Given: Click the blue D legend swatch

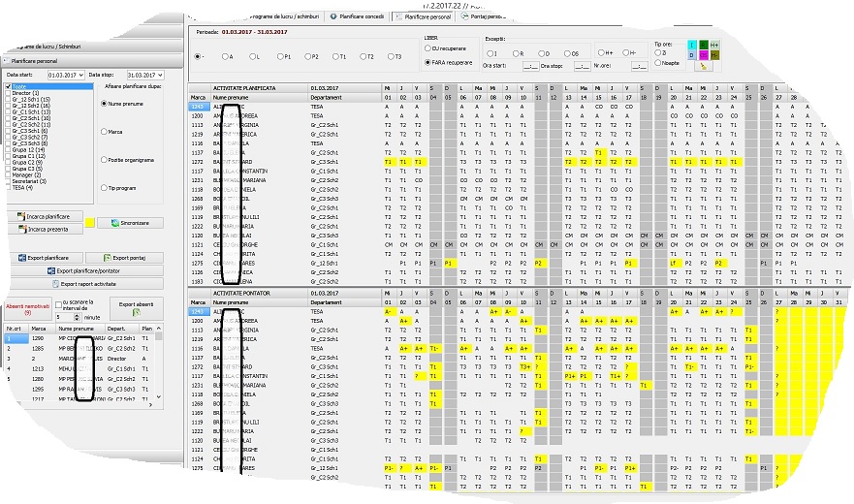Looking at the screenshot, I should coord(692,55).
